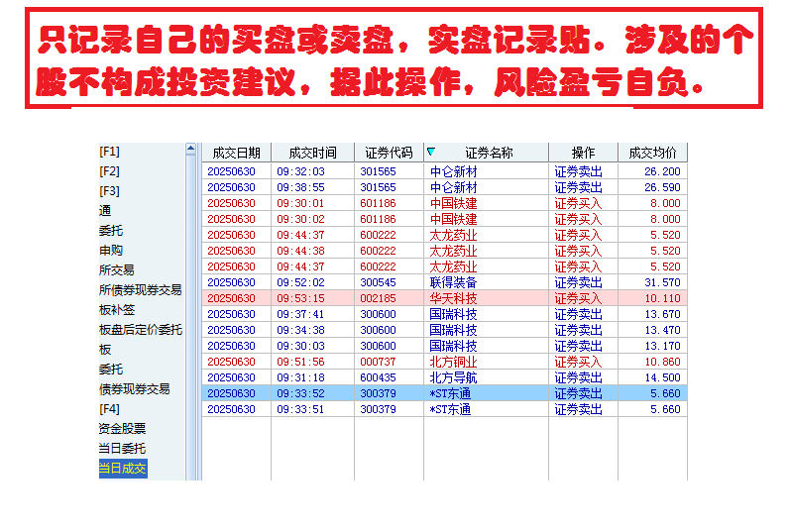
Task: Click the 09:37:41 time cell
Action: coord(300,314)
